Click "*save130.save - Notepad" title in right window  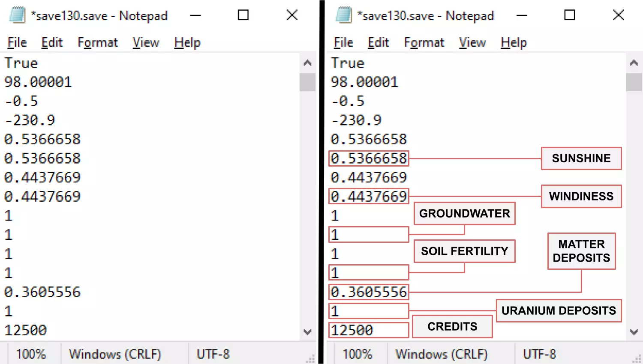(426, 16)
